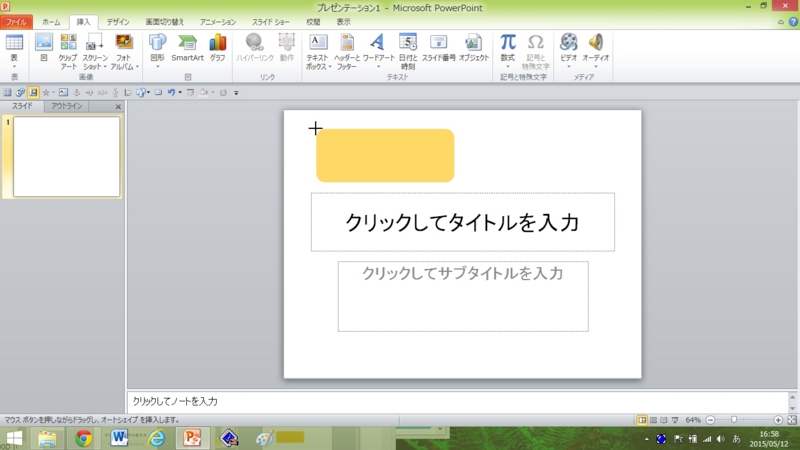The width and height of the screenshot is (800, 450).
Task: Open the Slide Show (スライドショー) tab
Action: [x=270, y=22]
